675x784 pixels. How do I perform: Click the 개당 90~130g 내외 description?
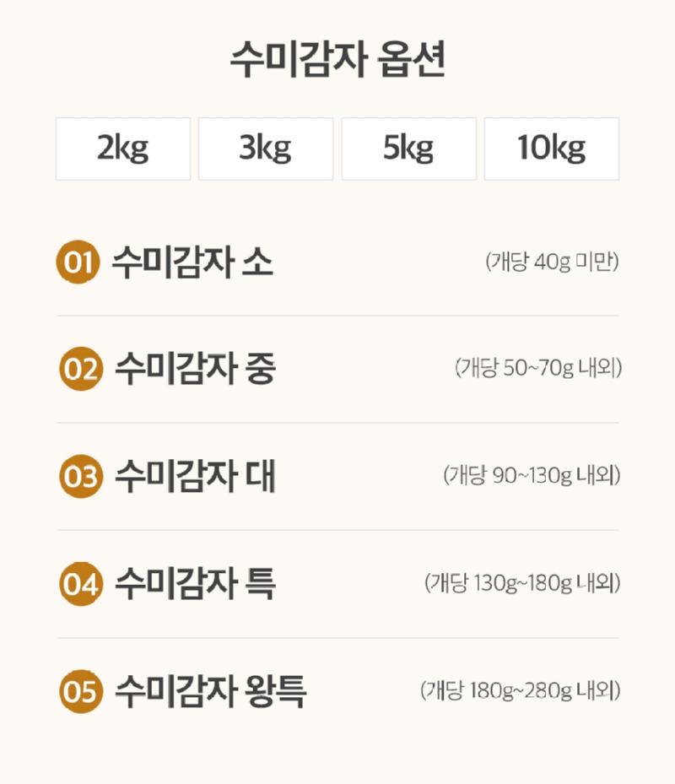[x=532, y=476]
